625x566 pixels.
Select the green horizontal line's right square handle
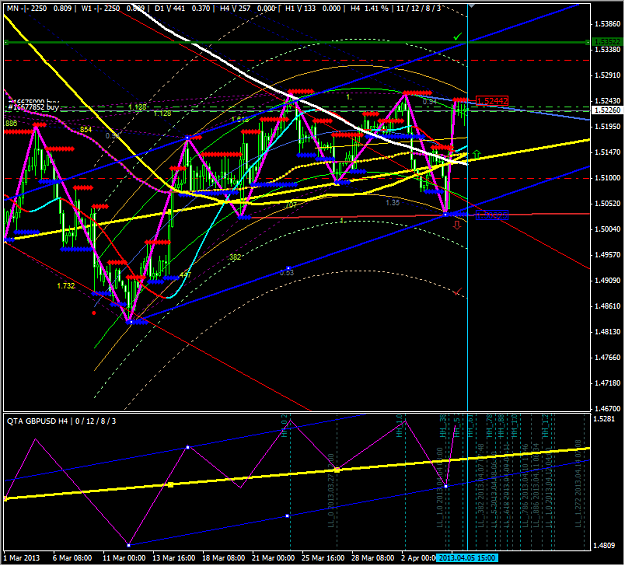tap(587, 42)
